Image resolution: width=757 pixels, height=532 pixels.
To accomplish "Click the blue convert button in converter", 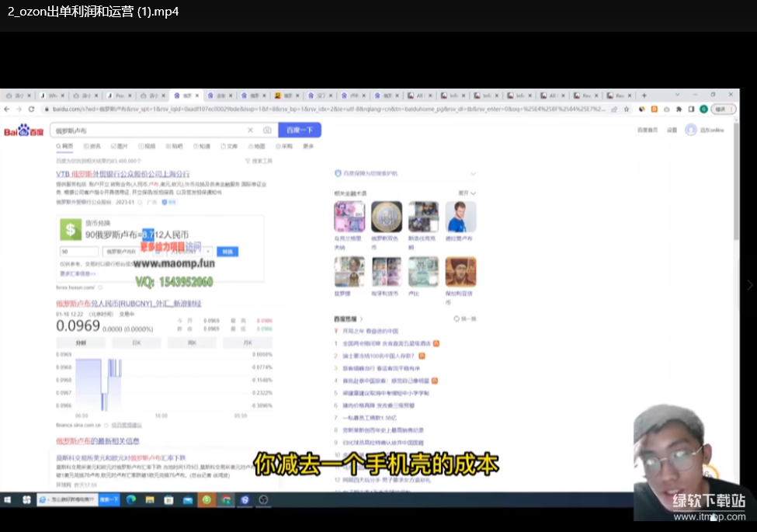I will coord(227,252).
